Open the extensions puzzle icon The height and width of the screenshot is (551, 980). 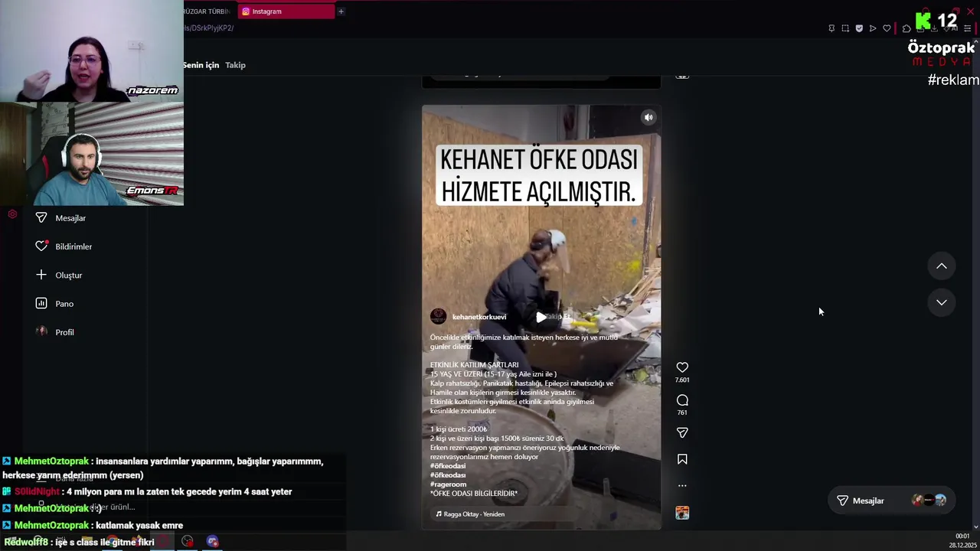(x=906, y=28)
